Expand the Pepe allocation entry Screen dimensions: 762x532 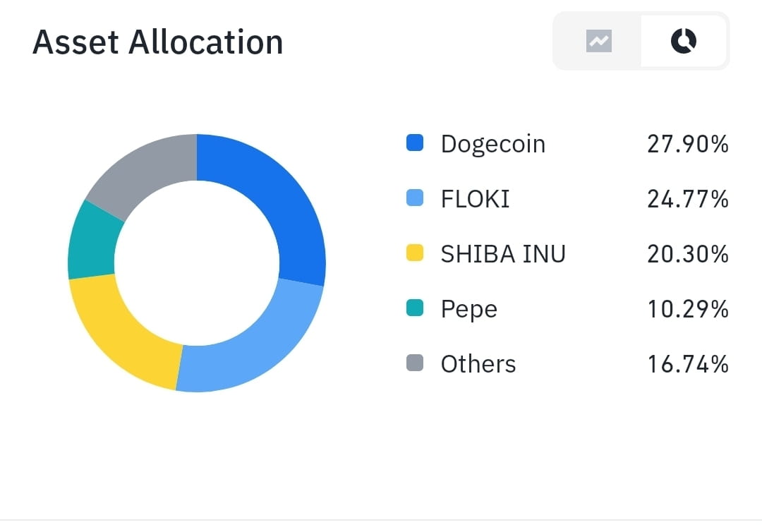pos(468,308)
